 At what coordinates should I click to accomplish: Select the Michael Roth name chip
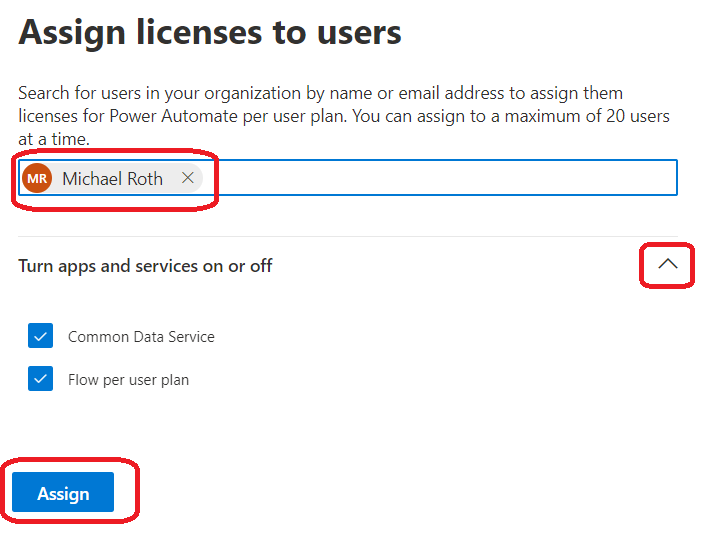[112, 178]
